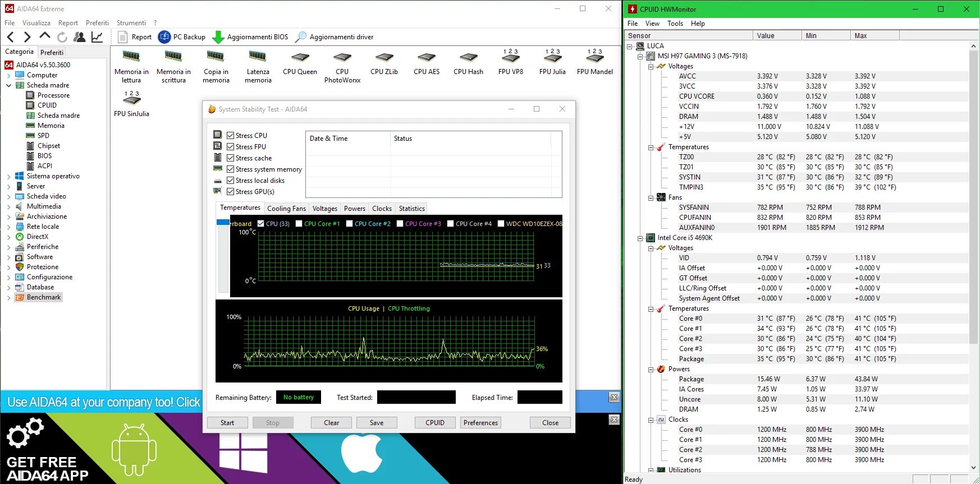Open Aggiornamenti driver
The height and width of the screenshot is (484, 980).
[x=335, y=37]
